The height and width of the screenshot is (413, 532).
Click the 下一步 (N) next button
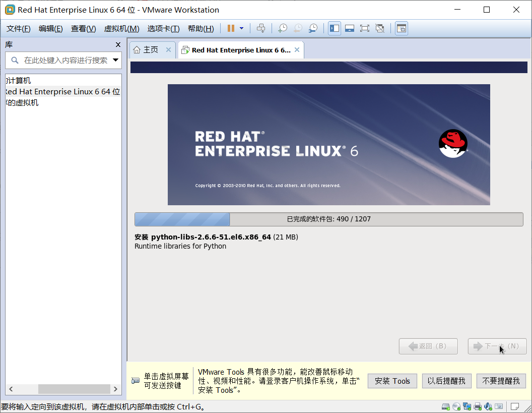(497, 346)
